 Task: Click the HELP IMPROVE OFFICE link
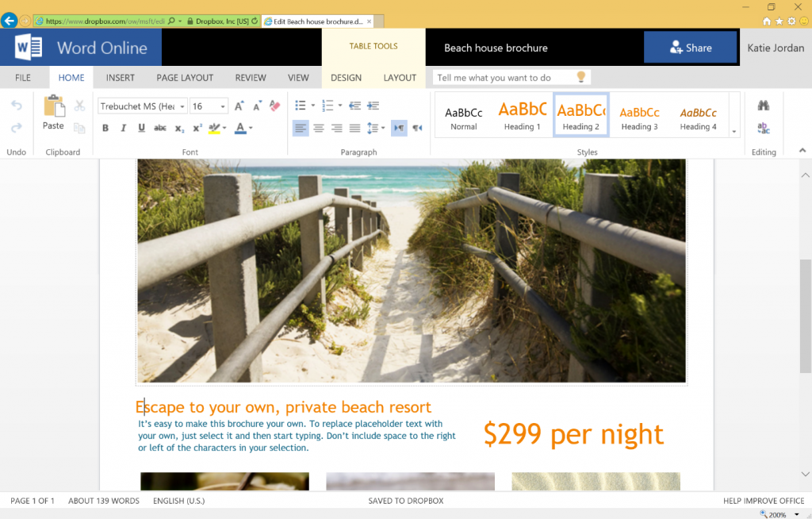(763, 501)
